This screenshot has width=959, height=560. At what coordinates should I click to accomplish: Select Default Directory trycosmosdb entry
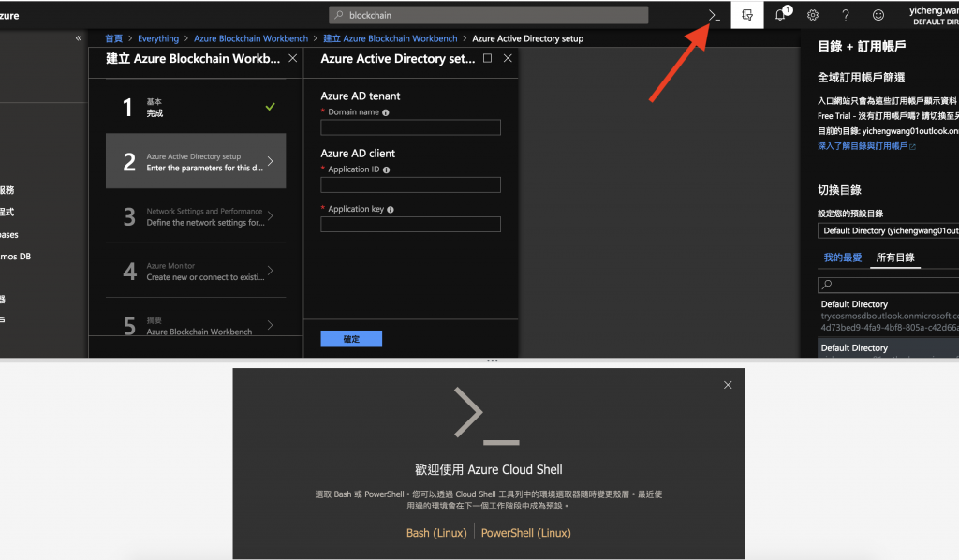(888, 316)
